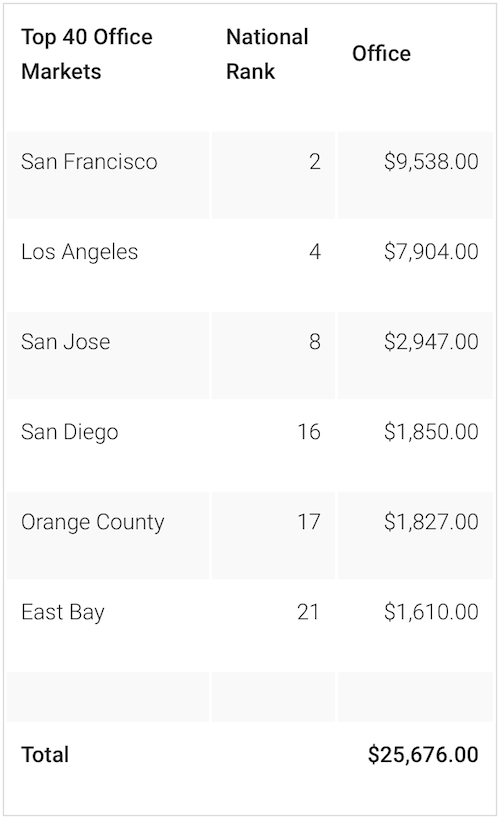Select the National Rank column header
This screenshot has height=819, width=500.
[x=267, y=54]
